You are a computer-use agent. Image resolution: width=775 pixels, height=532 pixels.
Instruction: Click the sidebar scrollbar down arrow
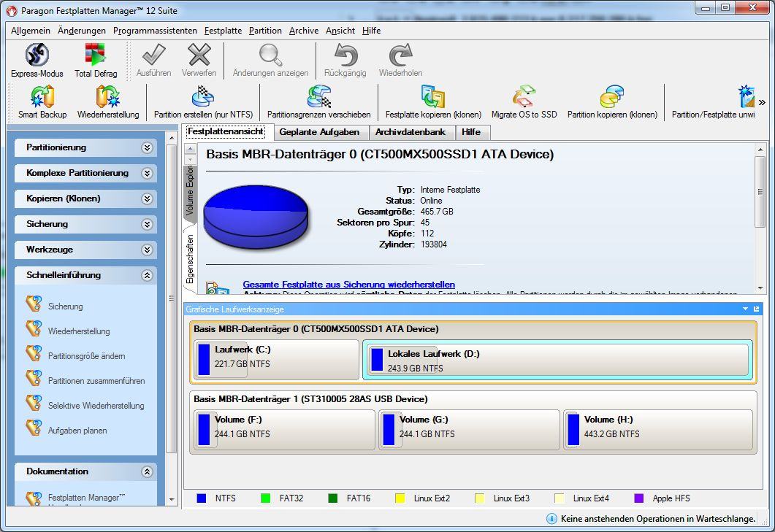172,499
